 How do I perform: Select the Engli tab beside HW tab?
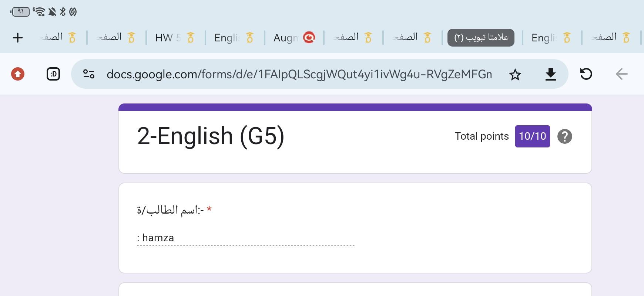click(x=234, y=38)
